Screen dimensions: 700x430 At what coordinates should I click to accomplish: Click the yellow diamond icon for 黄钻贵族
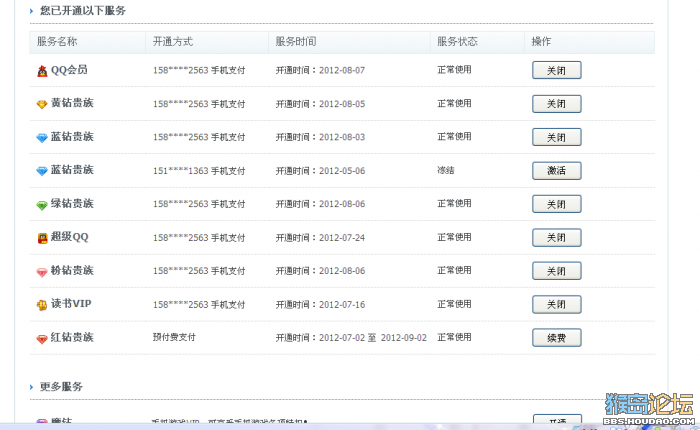(x=42, y=104)
